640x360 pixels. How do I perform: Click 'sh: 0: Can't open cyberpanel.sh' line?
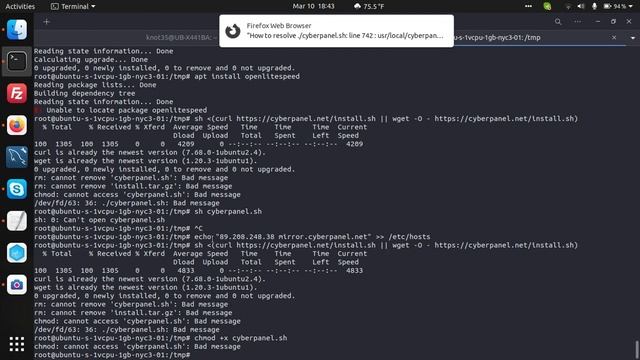[99, 220]
